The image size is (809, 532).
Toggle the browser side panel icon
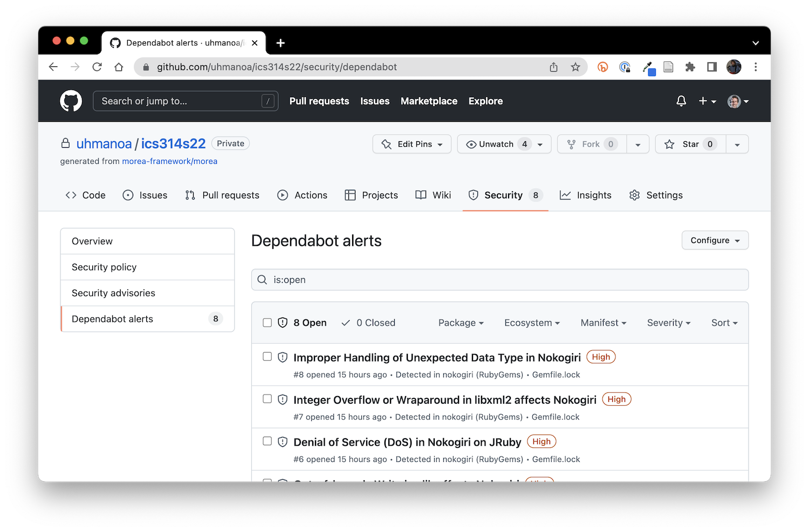pyautogui.click(x=712, y=67)
